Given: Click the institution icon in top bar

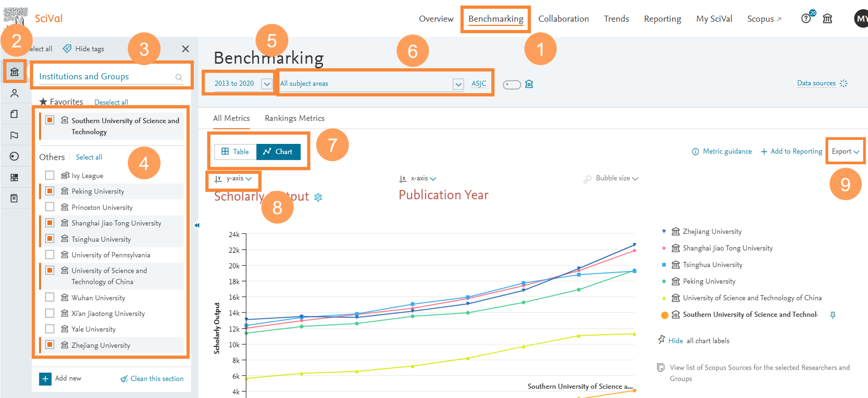Looking at the screenshot, I should pos(827,19).
